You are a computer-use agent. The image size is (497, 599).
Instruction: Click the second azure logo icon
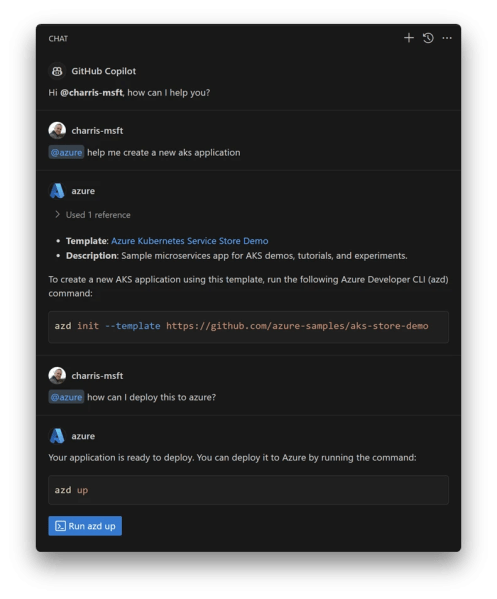click(x=57, y=436)
